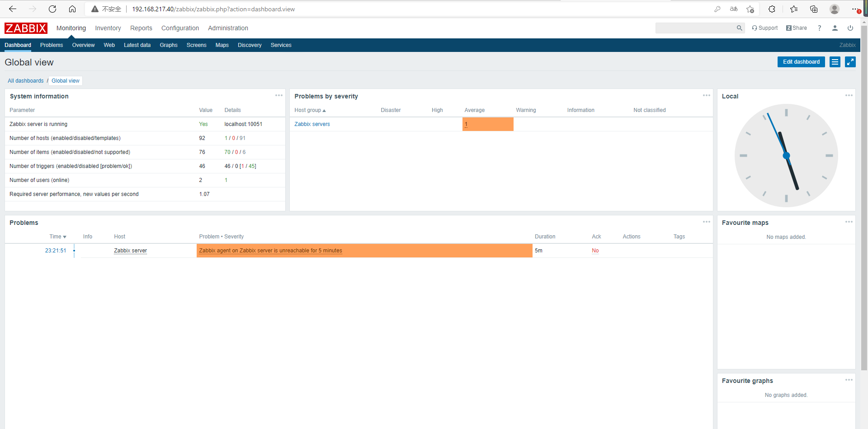Open the Reports menu
Image resolution: width=868 pixels, height=429 pixels.
point(141,28)
